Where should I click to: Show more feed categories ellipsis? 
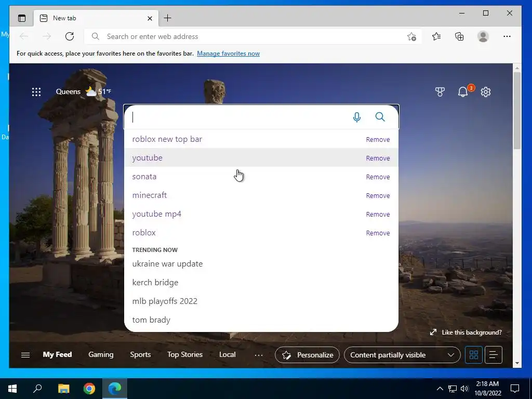pos(259,355)
